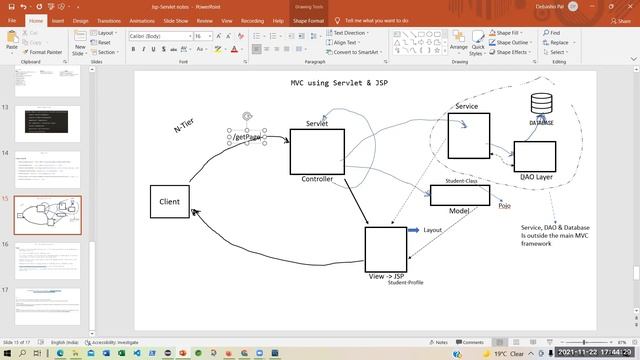Screen dimensions: 640x360
Task: Toggle Strikethrough formatting
Action: 173,49
